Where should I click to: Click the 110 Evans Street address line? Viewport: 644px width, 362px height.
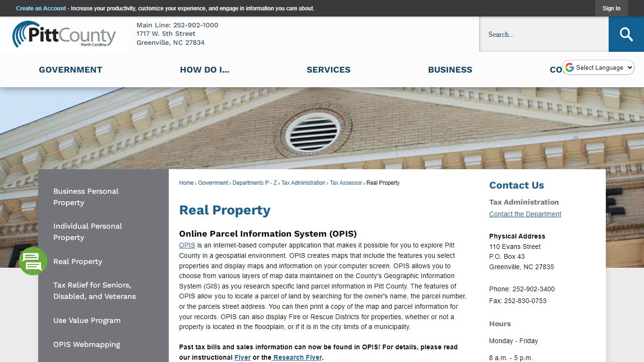click(515, 247)
